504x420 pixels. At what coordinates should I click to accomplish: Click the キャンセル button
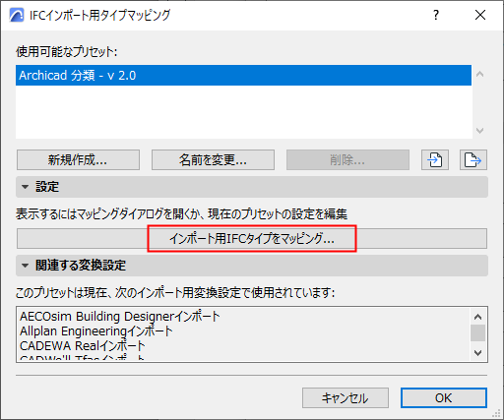(346, 398)
